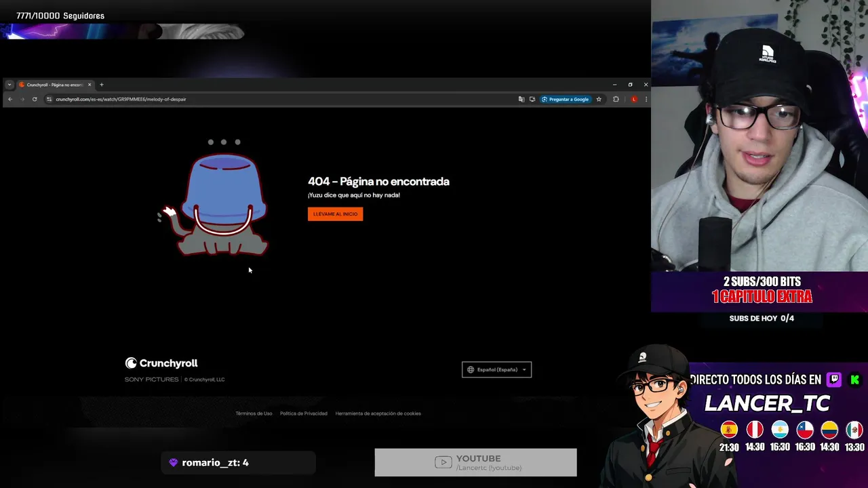Click the 7771/10000 Seguidores counter
Image resolution: width=868 pixels, height=488 pixels.
tap(60, 16)
